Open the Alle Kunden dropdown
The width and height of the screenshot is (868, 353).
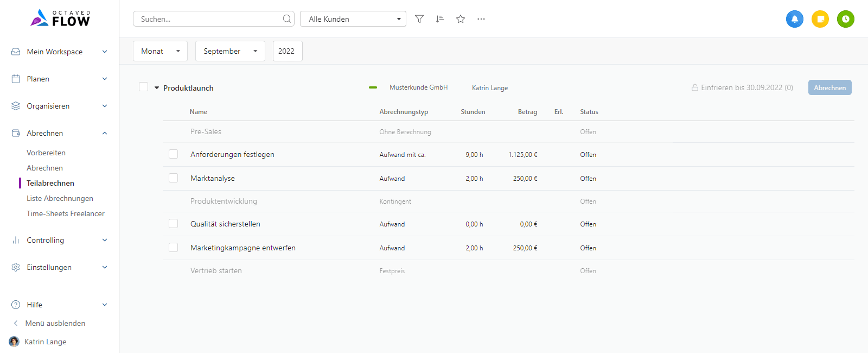point(353,19)
